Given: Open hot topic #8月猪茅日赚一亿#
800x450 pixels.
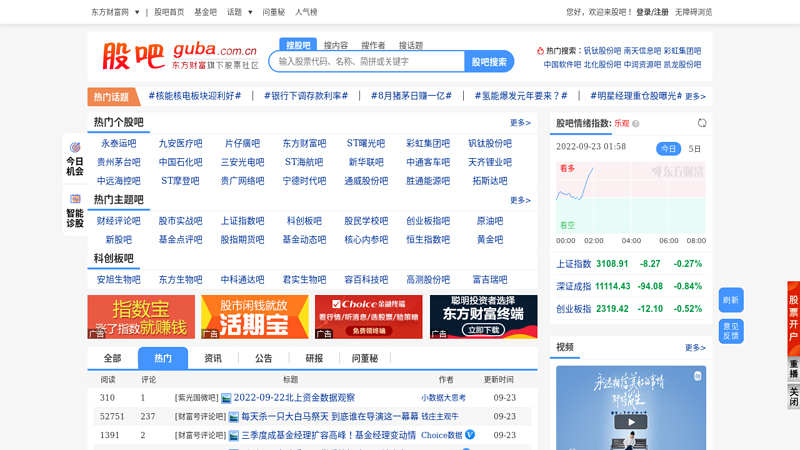Looking at the screenshot, I should [x=411, y=96].
